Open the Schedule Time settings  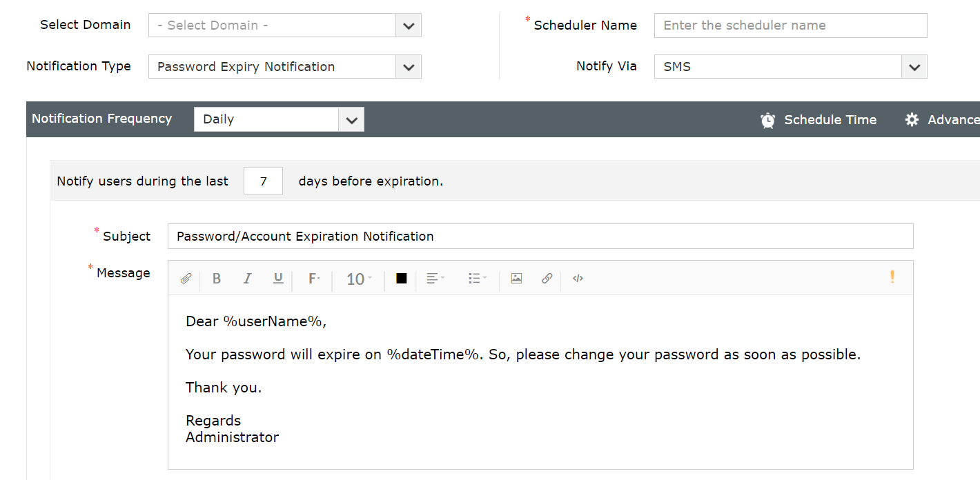(819, 119)
